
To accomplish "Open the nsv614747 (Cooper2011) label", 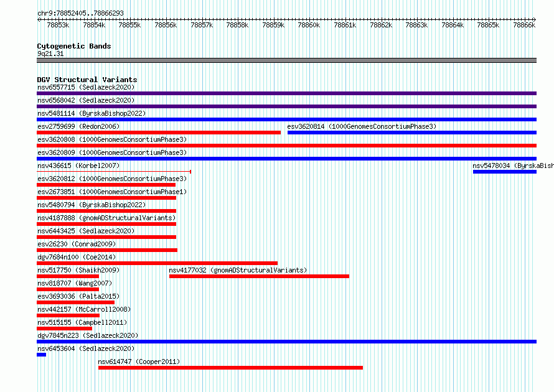I will 139,362.
